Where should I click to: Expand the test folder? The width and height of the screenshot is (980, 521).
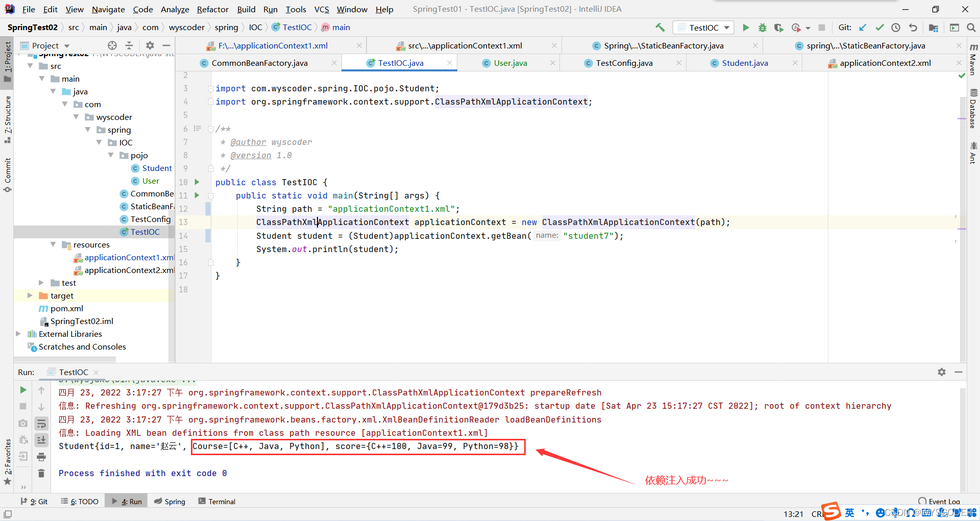pyautogui.click(x=42, y=283)
